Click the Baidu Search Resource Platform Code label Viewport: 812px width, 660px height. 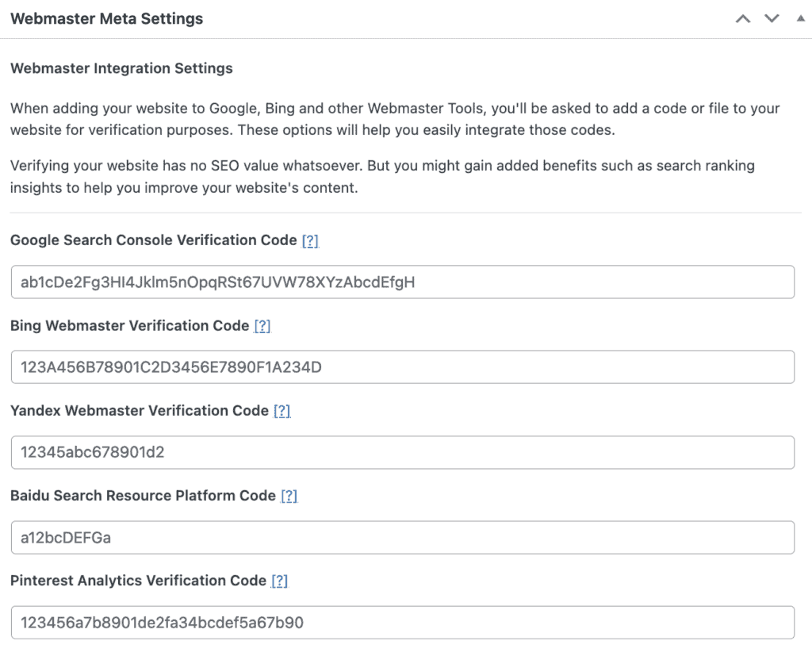click(143, 495)
